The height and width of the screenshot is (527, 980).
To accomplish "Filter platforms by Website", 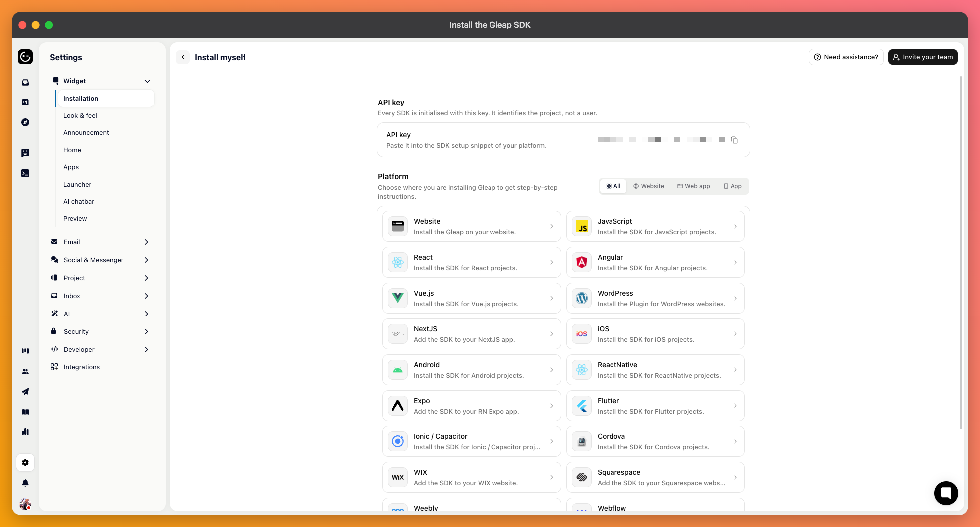I will (x=648, y=186).
